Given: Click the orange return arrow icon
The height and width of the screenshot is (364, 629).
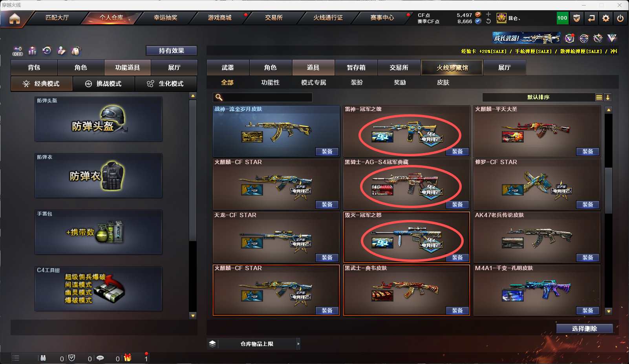Looking at the screenshot, I should coord(591,18).
